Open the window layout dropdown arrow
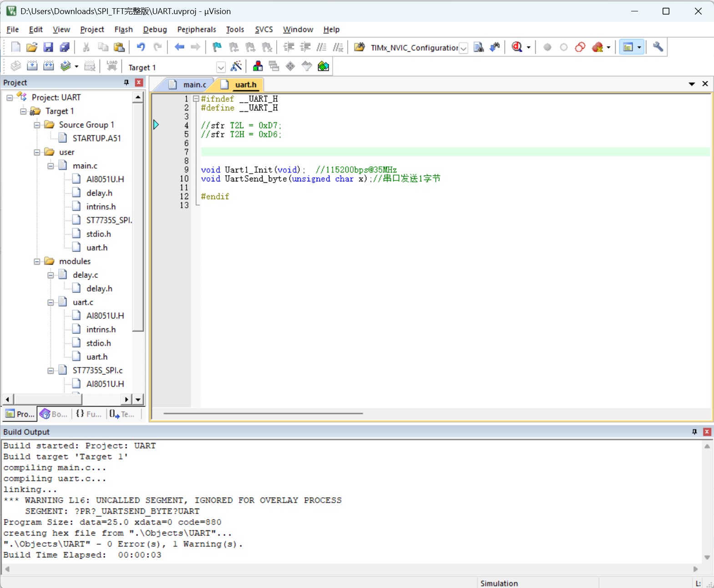714x588 pixels. coord(639,47)
